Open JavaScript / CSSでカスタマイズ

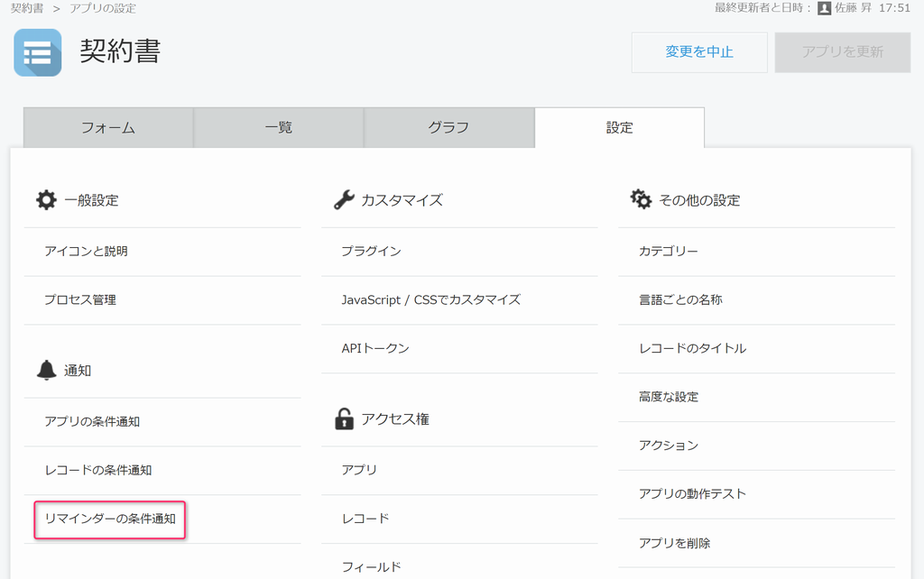coord(430,299)
